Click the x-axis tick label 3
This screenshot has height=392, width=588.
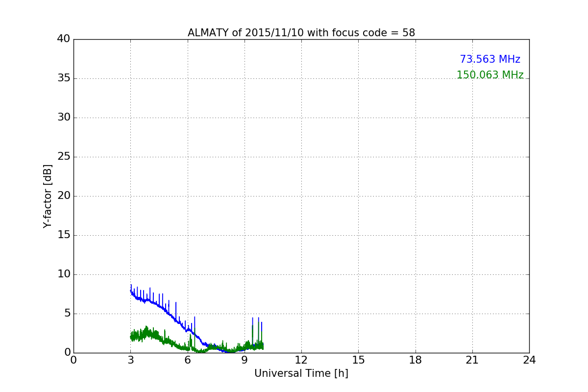[x=130, y=360]
